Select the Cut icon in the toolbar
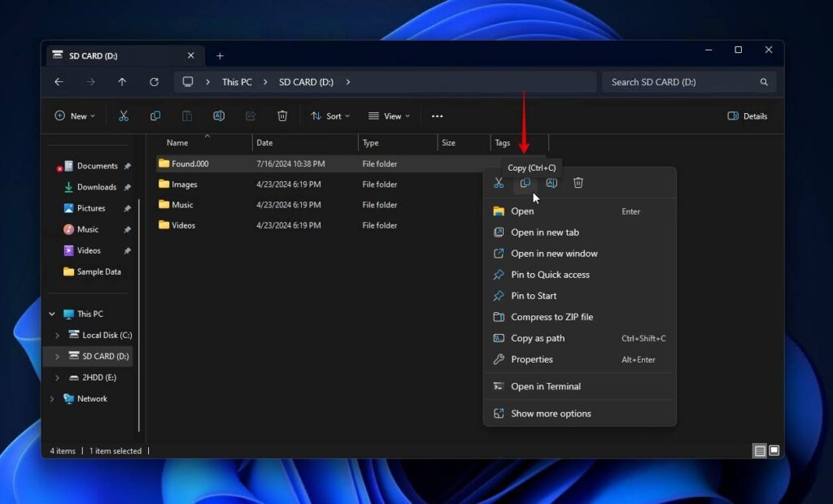Image resolution: width=833 pixels, height=504 pixels. pyautogui.click(x=124, y=115)
